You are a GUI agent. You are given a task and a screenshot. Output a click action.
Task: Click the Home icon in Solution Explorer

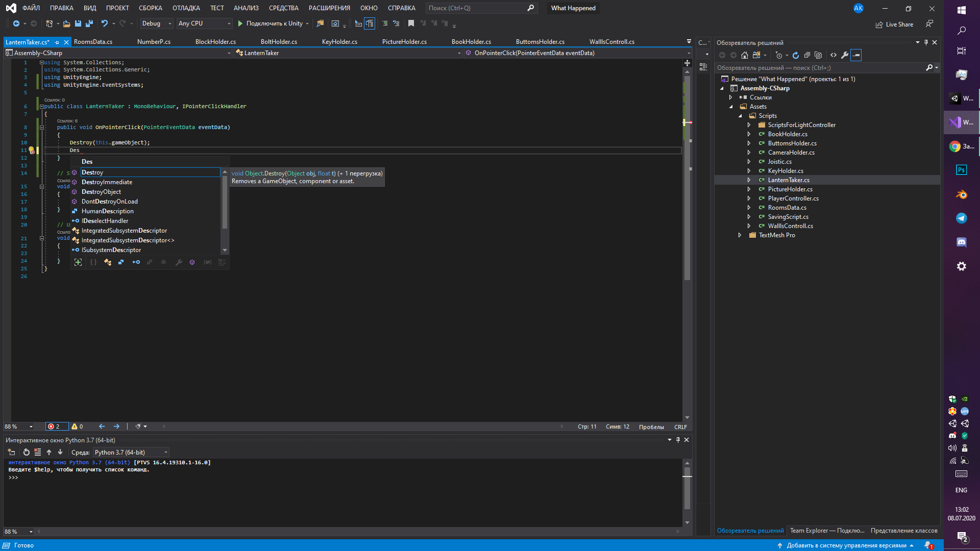point(745,55)
